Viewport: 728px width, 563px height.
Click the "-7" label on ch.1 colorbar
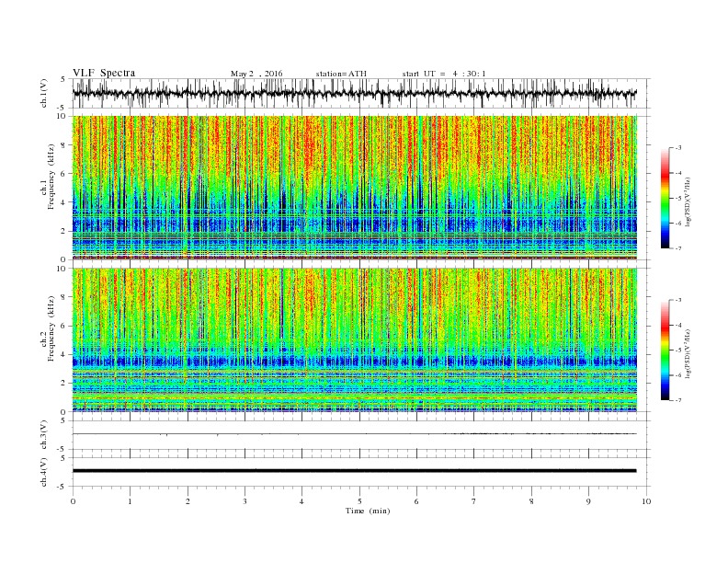point(678,248)
